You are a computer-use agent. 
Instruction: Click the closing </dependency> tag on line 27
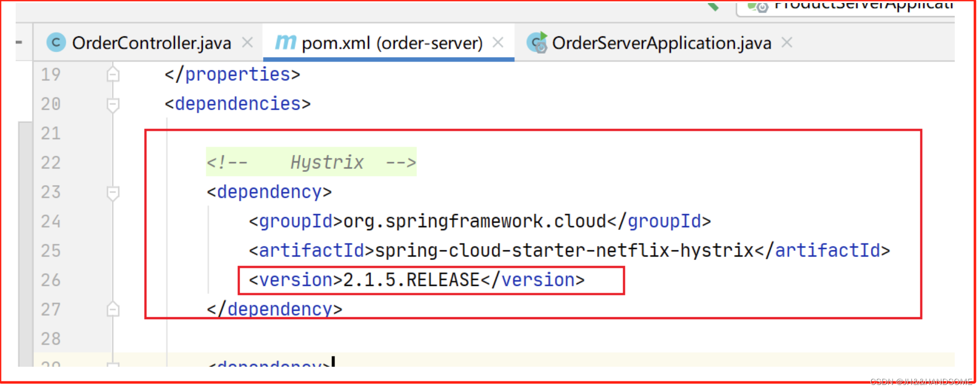[274, 309]
